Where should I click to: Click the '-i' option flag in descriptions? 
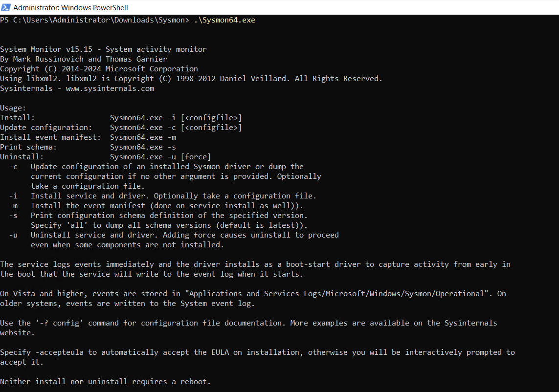[x=13, y=196]
